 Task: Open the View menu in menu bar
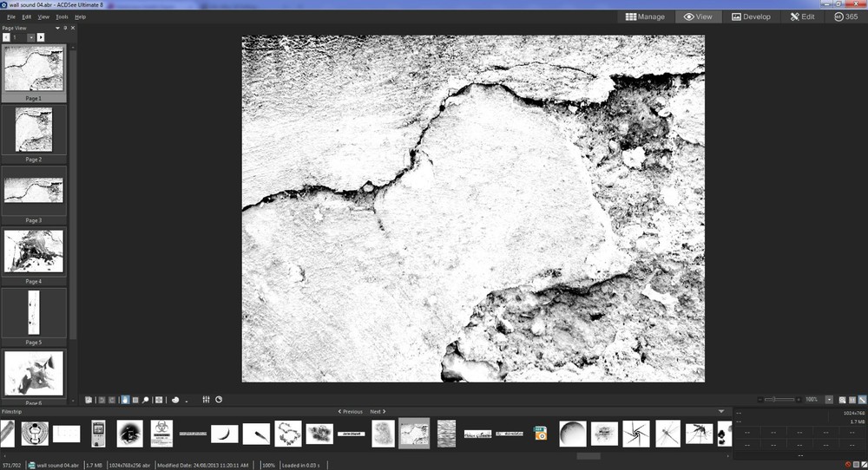click(43, 16)
